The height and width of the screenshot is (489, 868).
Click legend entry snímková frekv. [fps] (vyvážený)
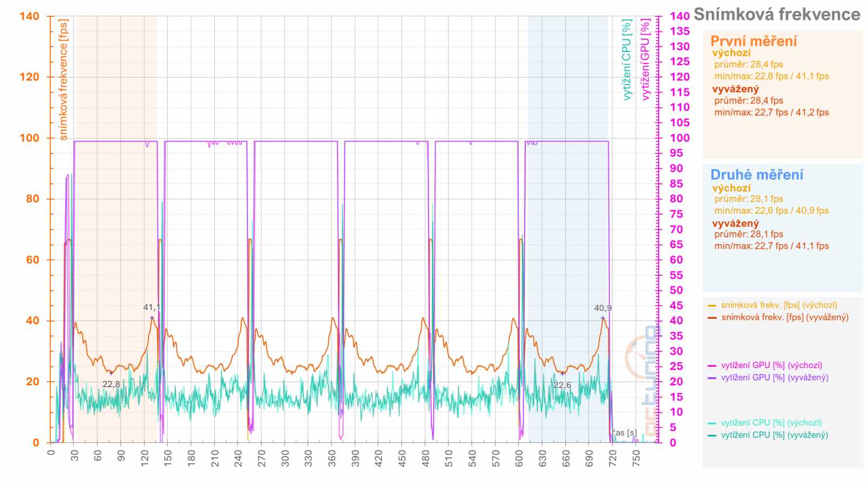785,317
